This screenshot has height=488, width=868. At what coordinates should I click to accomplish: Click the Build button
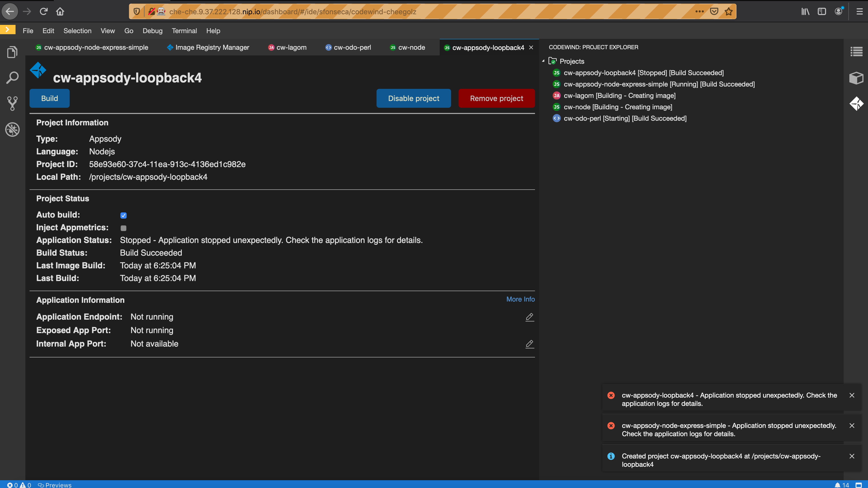49,98
